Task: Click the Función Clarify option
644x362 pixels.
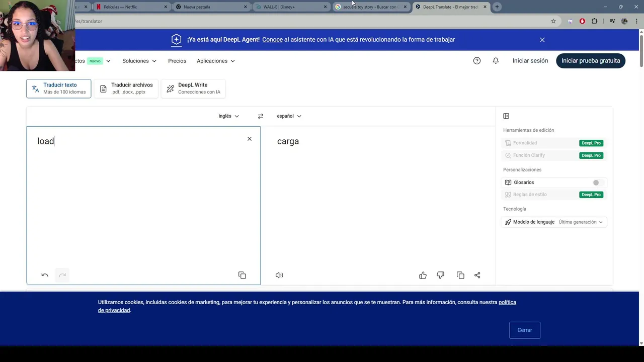Action: point(529,155)
